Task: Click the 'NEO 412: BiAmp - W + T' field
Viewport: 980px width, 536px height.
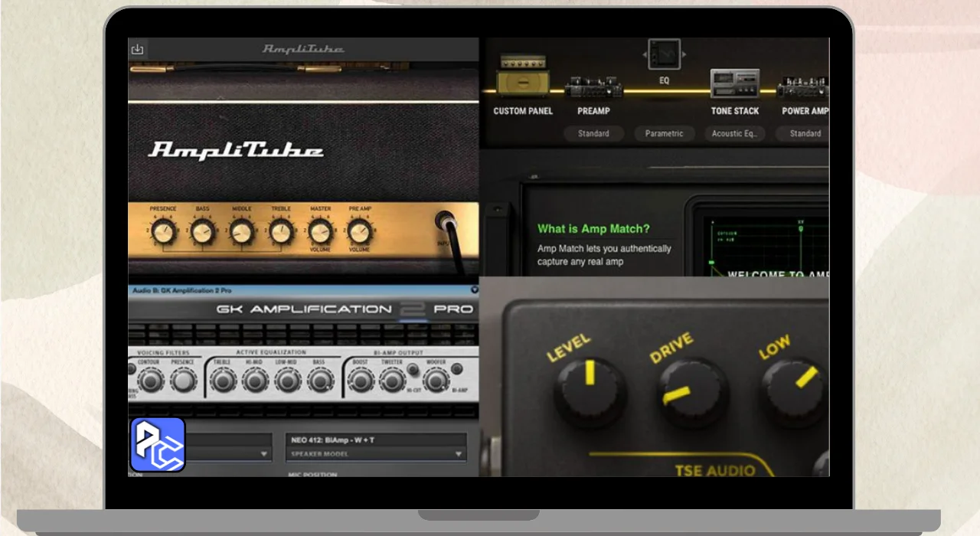Action: tap(376, 440)
